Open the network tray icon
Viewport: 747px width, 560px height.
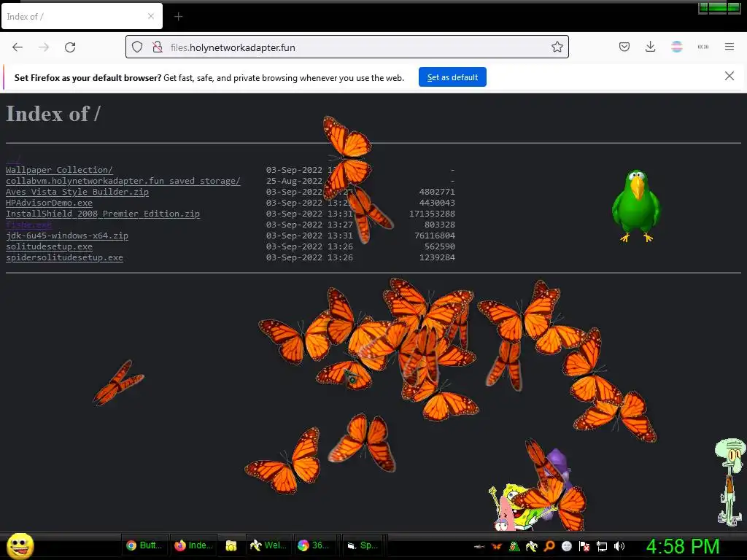click(x=602, y=546)
